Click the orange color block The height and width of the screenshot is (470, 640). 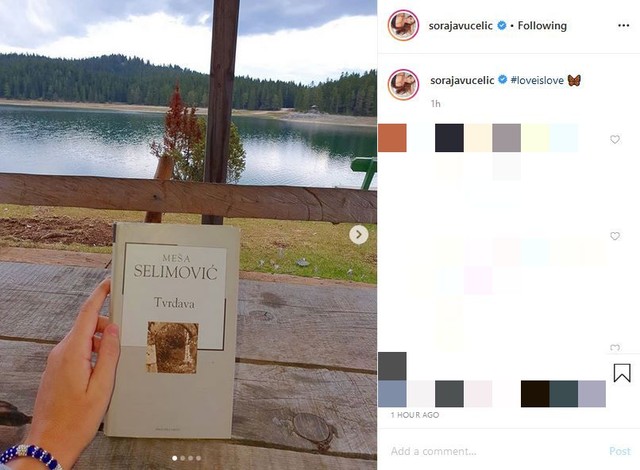[392, 138]
